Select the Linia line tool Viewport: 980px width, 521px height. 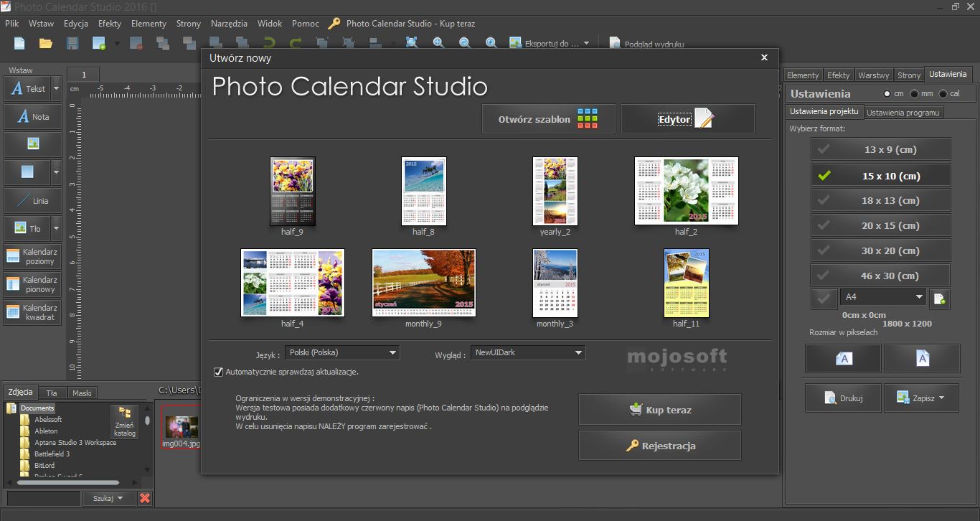pos(33,201)
